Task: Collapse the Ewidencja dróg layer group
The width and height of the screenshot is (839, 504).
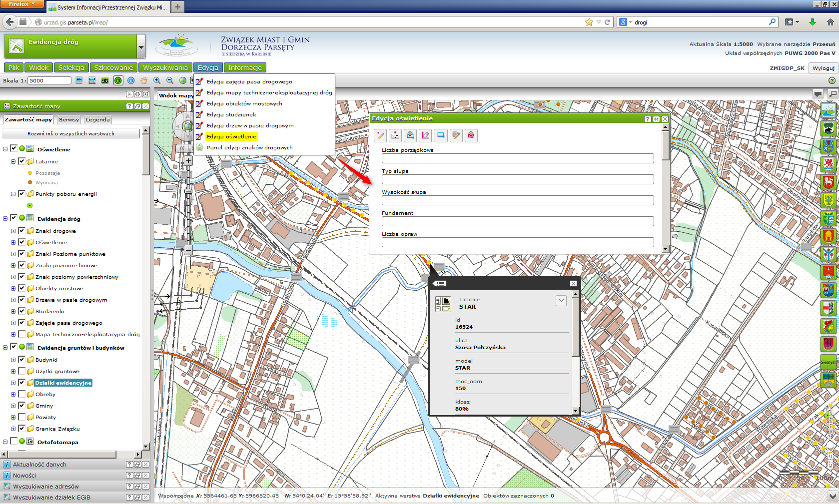Action: 5,218
